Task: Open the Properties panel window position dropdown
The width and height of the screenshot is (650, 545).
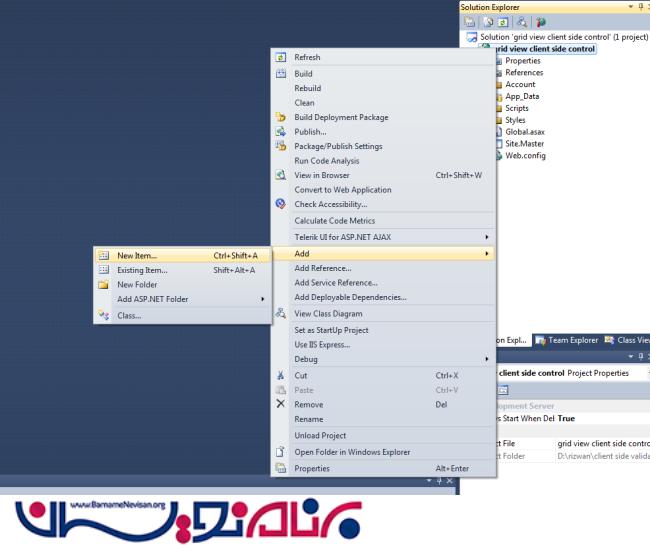Action: pyautogui.click(x=631, y=356)
